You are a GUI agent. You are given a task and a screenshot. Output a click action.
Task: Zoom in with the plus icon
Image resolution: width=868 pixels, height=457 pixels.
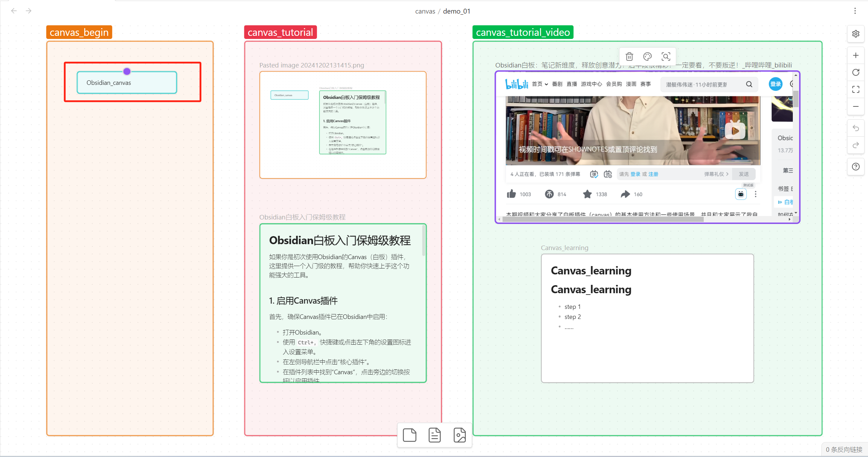tap(855, 55)
